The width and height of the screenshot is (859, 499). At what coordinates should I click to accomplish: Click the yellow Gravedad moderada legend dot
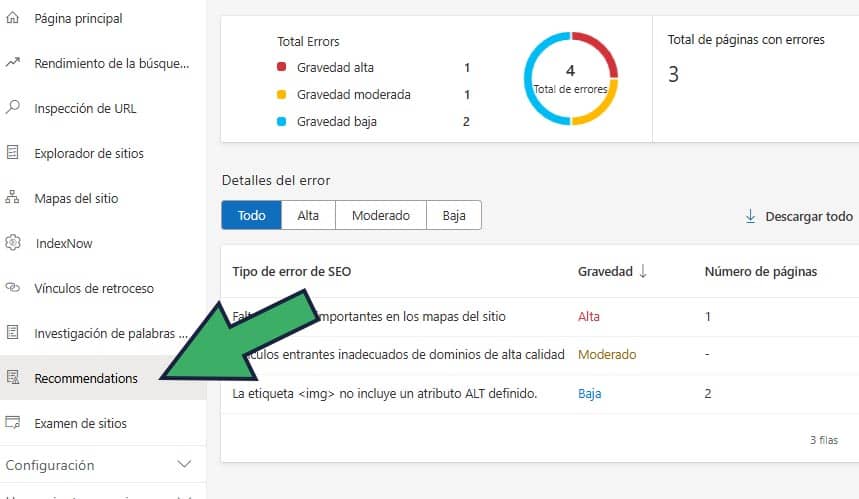pos(282,94)
